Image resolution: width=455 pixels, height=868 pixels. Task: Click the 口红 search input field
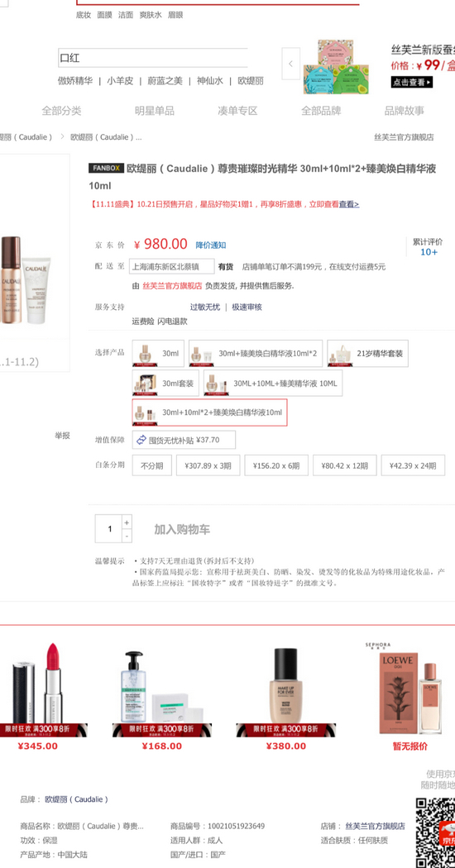point(153,58)
